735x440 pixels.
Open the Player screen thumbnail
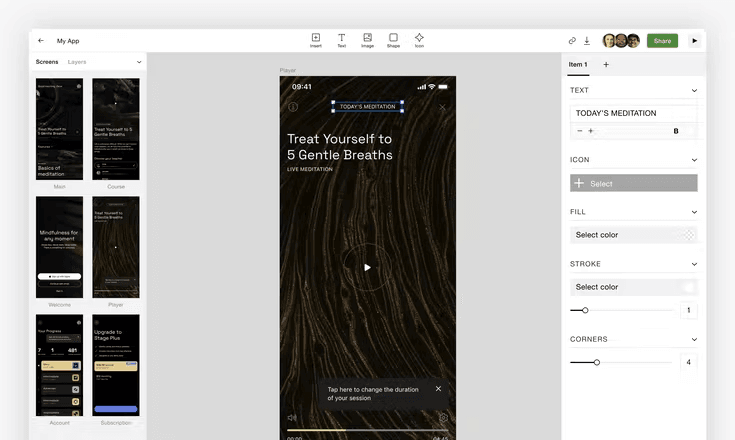pyautogui.click(x=116, y=247)
